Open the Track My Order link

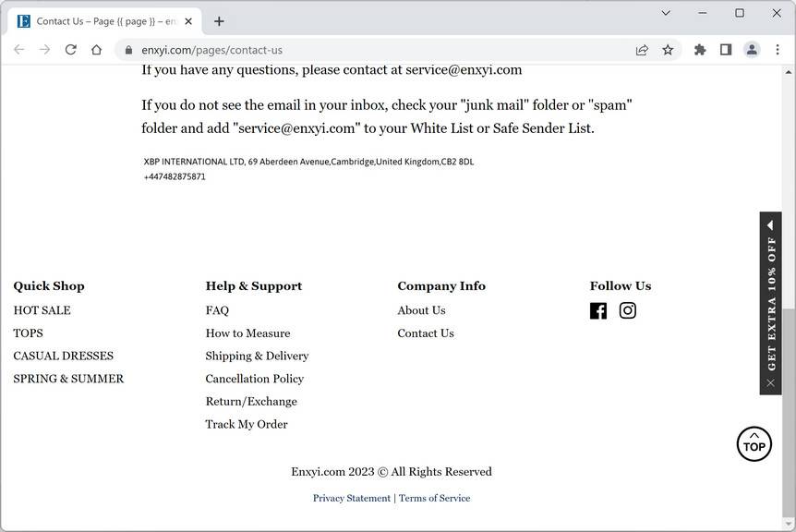point(247,424)
